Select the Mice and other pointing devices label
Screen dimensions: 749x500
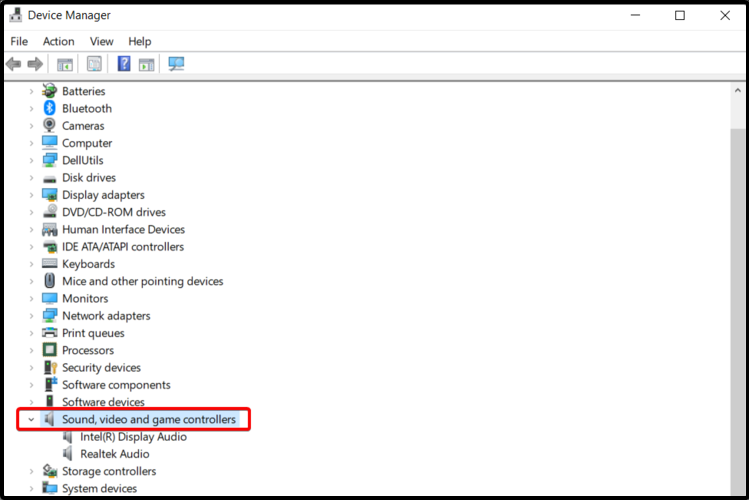pos(142,281)
